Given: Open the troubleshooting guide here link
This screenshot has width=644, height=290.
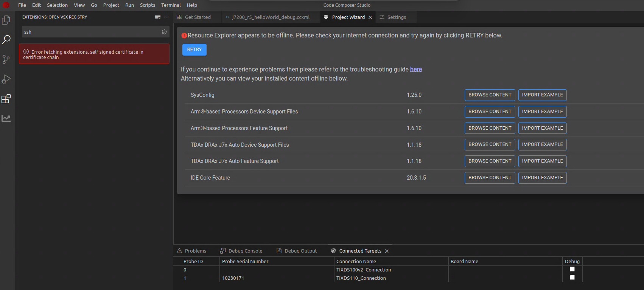Looking at the screenshot, I should (x=416, y=69).
